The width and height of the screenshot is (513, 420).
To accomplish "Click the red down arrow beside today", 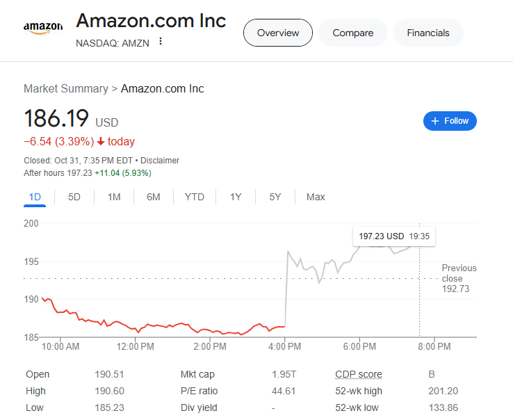I will (101, 142).
